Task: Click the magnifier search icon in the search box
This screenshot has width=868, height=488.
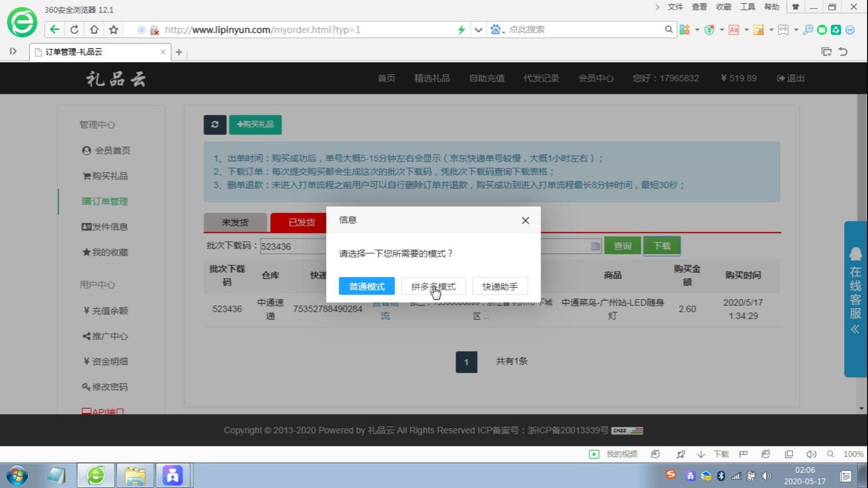Action: tap(669, 29)
